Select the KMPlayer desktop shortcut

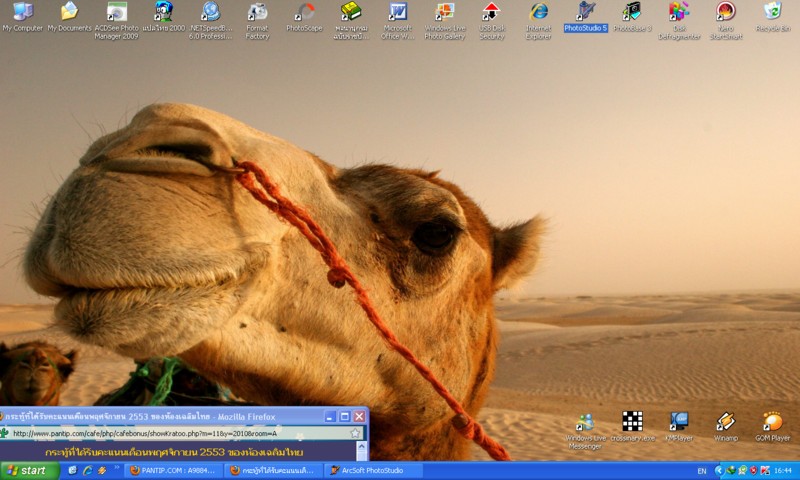[x=679, y=427]
